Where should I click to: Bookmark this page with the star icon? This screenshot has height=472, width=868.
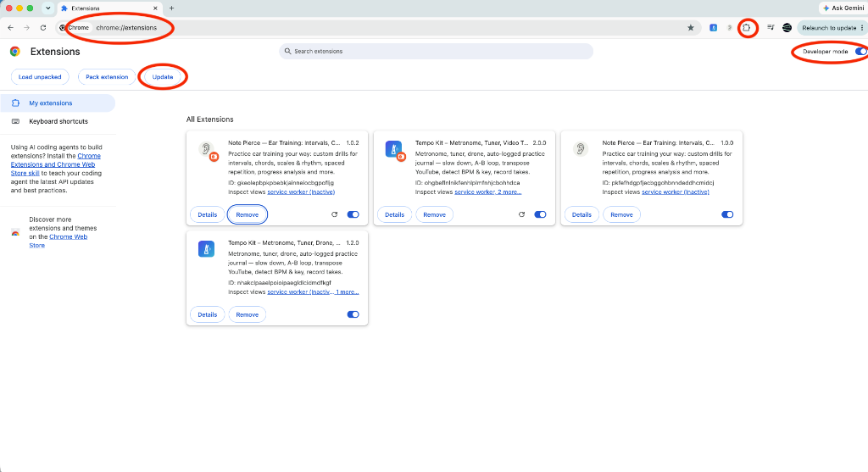tap(690, 28)
